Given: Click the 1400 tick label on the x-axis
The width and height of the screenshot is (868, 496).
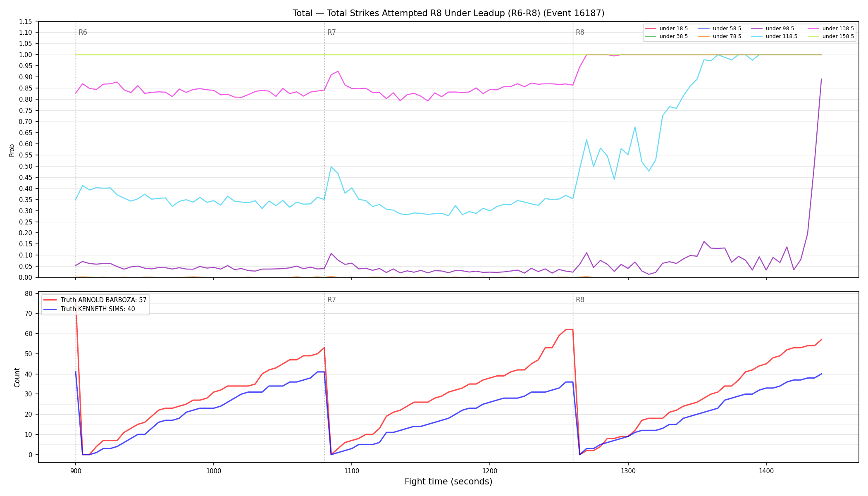Looking at the screenshot, I should coord(766,470).
